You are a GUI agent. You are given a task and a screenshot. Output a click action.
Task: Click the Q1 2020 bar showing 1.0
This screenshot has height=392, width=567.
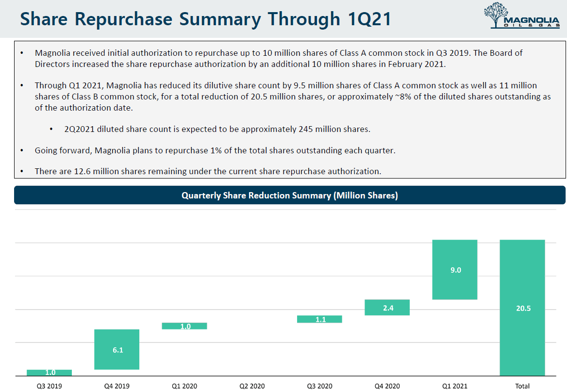(184, 326)
